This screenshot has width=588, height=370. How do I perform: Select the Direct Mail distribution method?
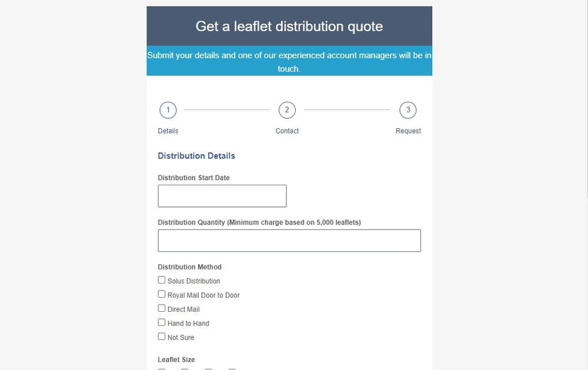pos(162,308)
